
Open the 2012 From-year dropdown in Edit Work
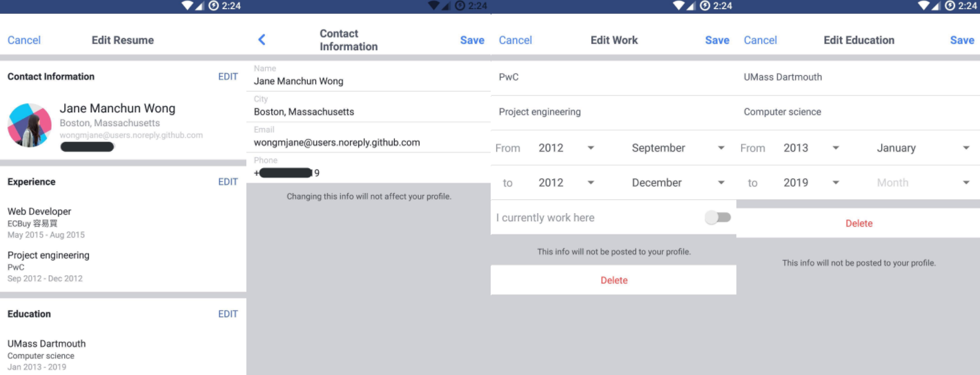click(x=566, y=148)
